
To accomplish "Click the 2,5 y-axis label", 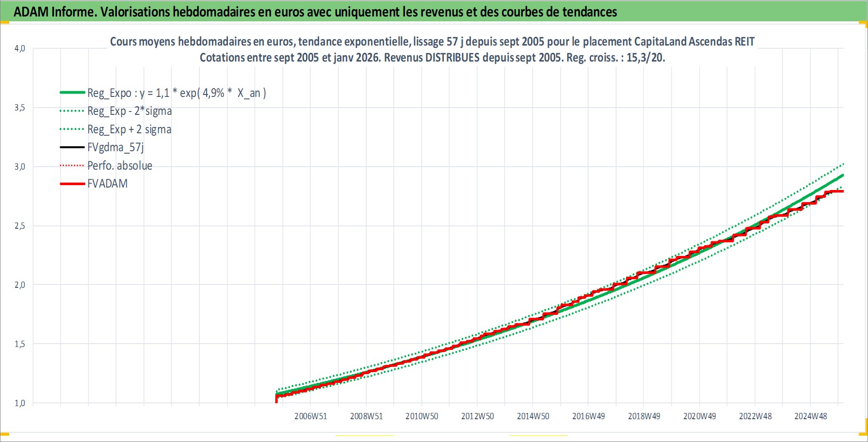I will coord(19,226).
